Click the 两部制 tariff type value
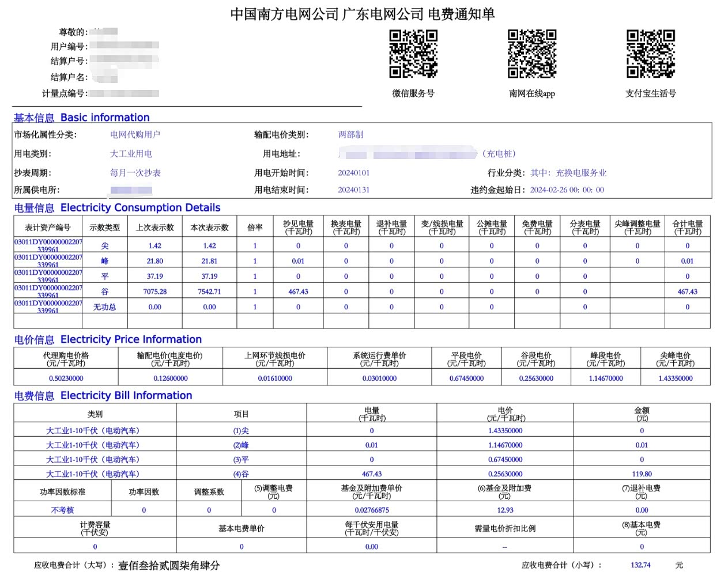This screenshot has width=728, height=579. [x=350, y=135]
